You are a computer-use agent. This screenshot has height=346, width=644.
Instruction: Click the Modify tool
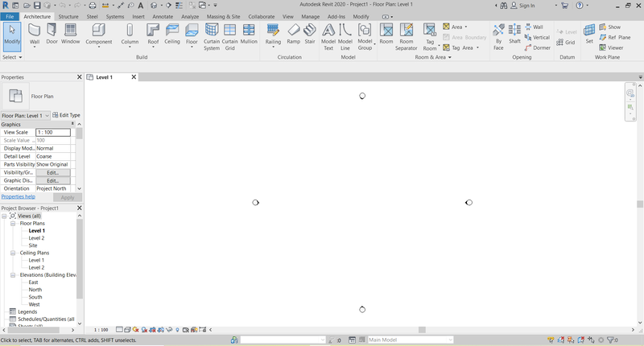click(x=12, y=35)
